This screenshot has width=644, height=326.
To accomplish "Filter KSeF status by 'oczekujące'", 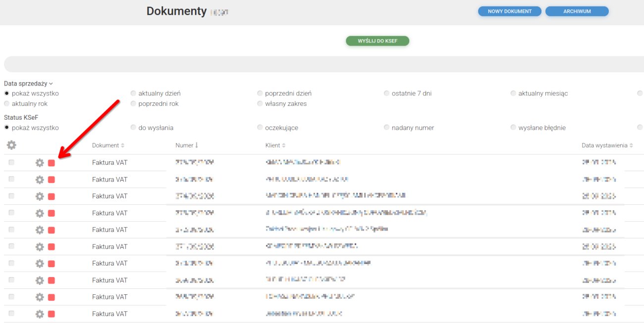I will pyautogui.click(x=260, y=128).
